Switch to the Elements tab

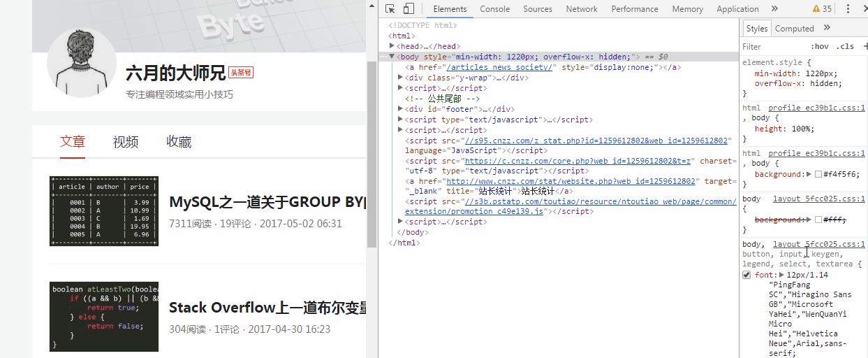click(450, 9)
